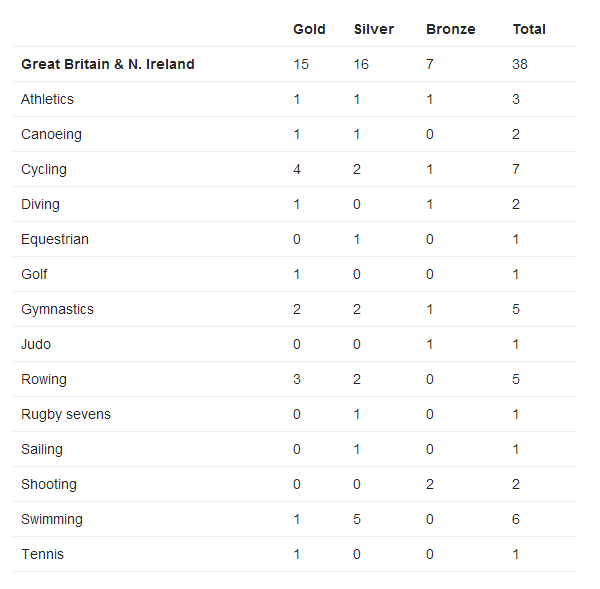The image size is (600, 589).
Task: Select the Judo sport name
Action: click(36, 344)
